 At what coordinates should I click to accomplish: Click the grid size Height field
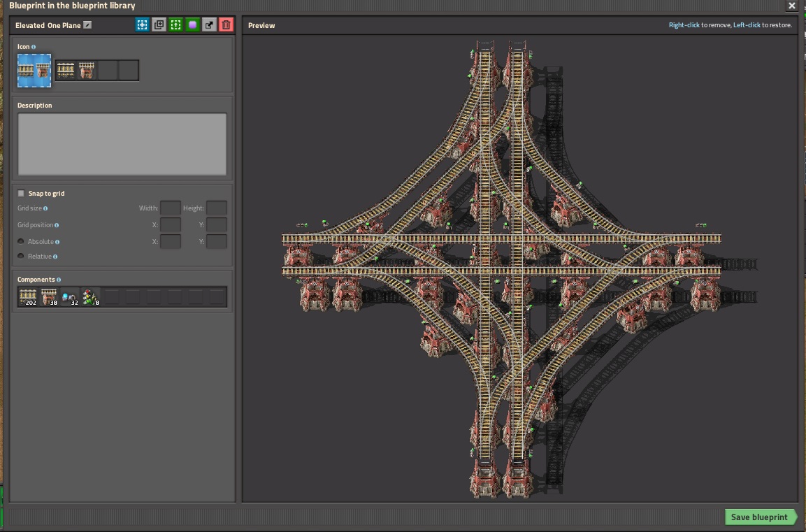[216, 208]
